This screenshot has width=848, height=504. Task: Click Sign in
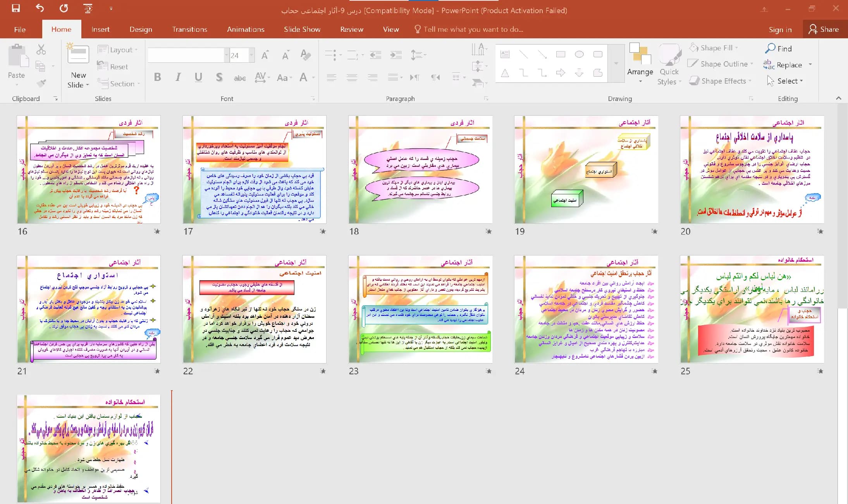coord(780,29)
